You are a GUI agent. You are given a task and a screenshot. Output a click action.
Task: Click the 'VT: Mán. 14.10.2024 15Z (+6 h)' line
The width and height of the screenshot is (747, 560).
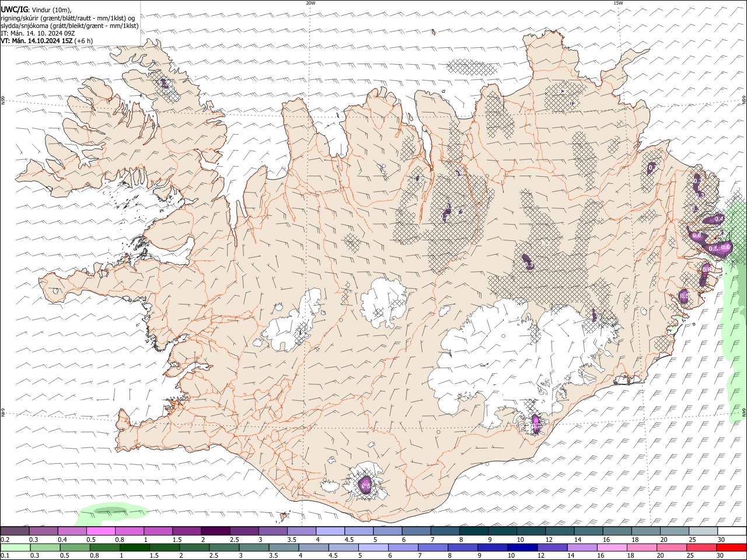coord(47,41)
